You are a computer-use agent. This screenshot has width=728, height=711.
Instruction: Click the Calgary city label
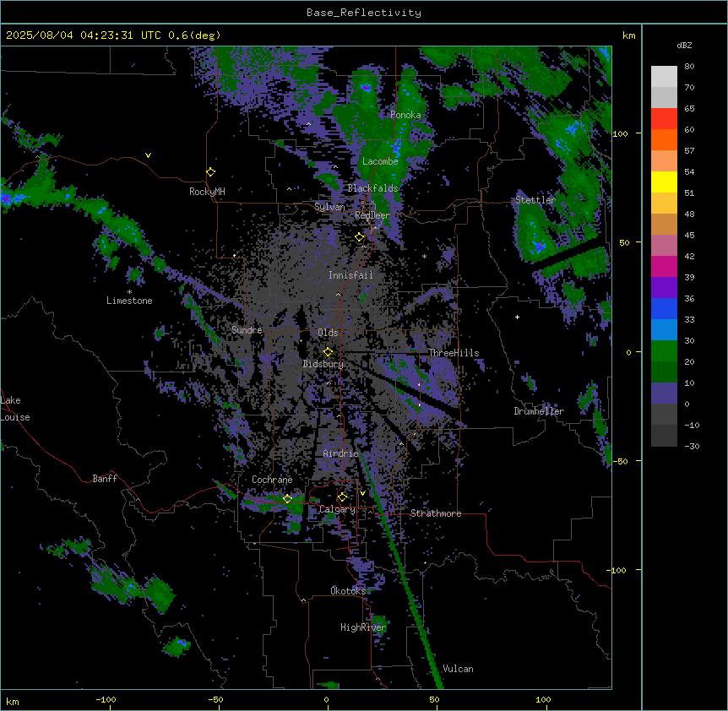click(337, 509)
